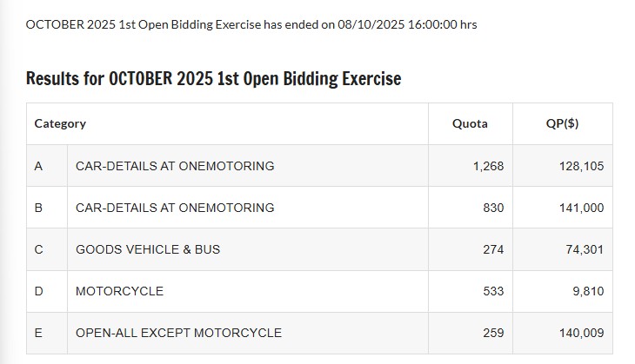The height and width of the screenshot is (364, 635).
Task: Select the motorcycle quota value 533
Action: pos(492,291)
